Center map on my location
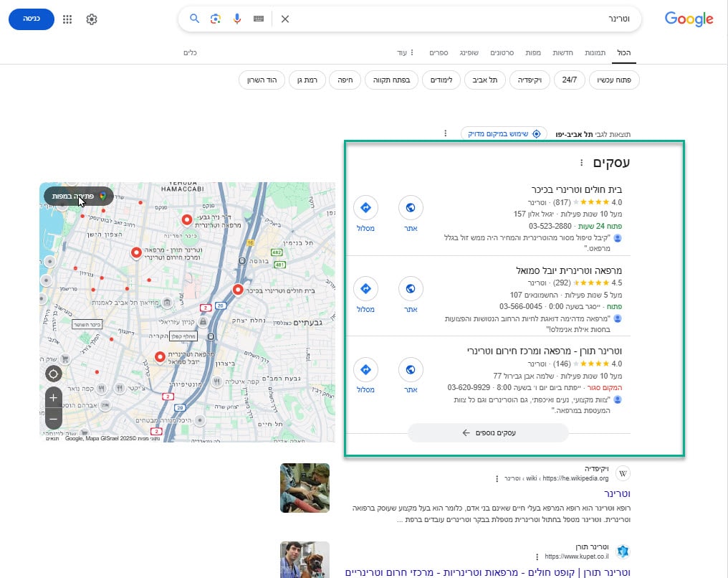This screenshot has height=578, width=728. (x=54, y=374)
